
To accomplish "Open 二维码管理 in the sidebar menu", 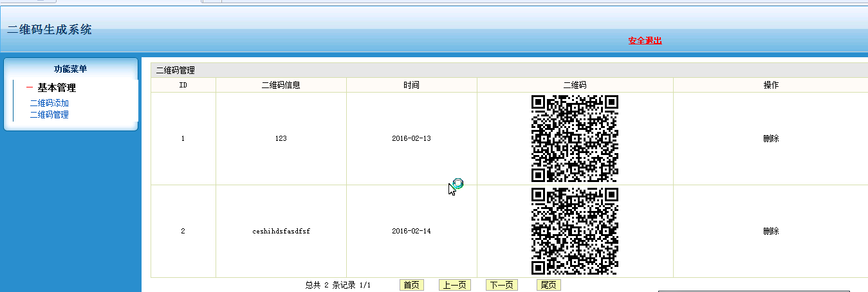I will [x=50, y=114].
